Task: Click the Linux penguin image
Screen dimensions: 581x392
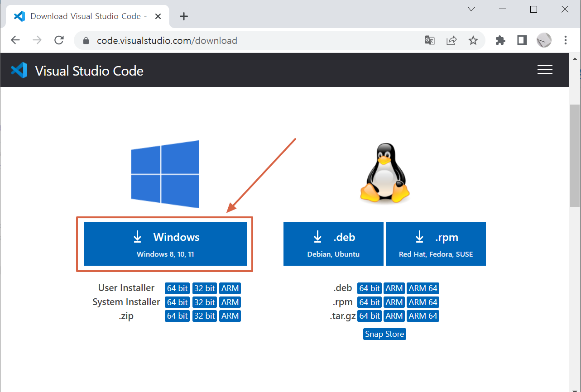Action: (x=384, y=173)
